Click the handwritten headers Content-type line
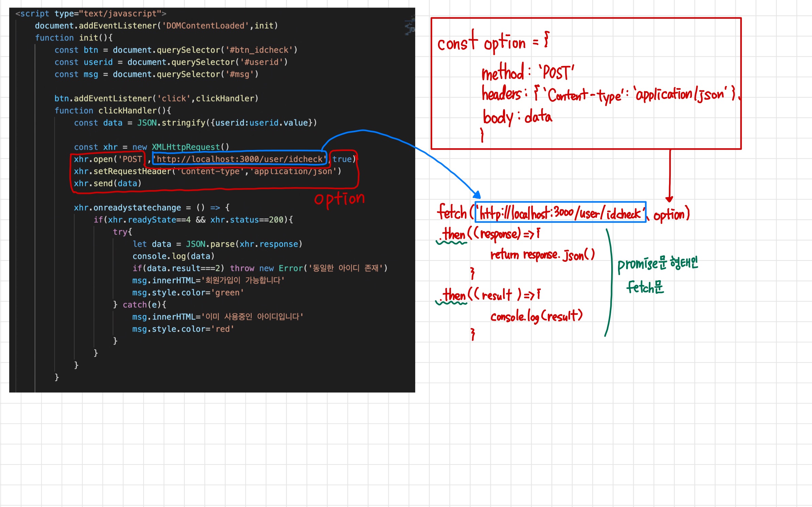This screenshot has height=507, width=812. pyautogui.click(x=608, y=94)
